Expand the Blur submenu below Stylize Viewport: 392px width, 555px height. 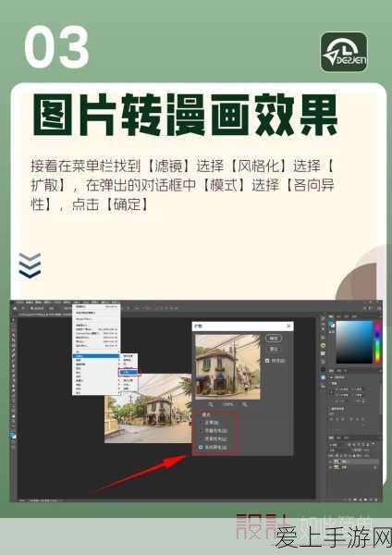96,360
